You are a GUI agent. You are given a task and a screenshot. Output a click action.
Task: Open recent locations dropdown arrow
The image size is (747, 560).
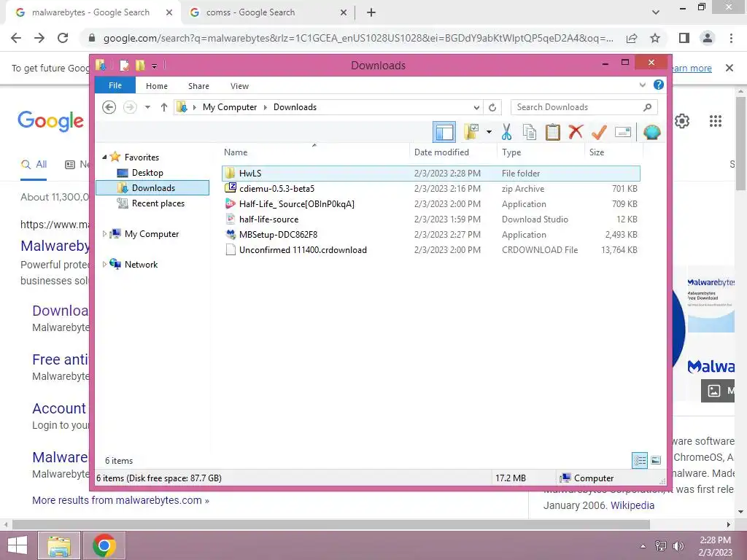click(147, 107)
